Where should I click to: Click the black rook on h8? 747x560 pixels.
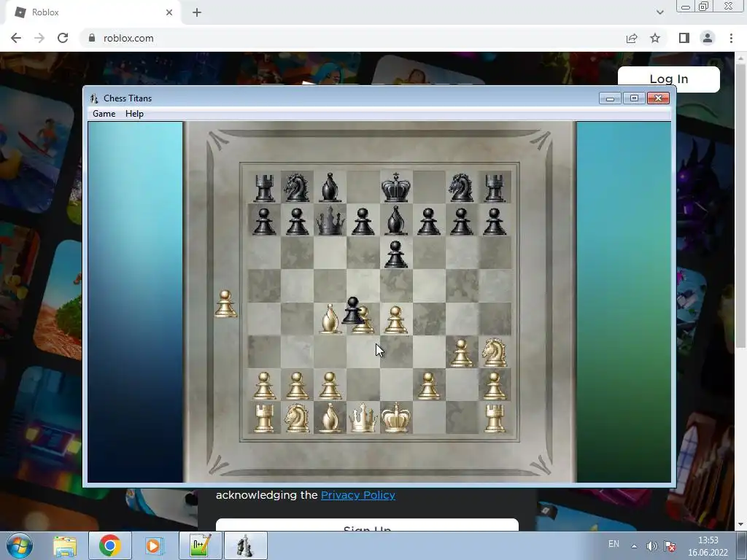pyautogui.click(x=495, y=188)
